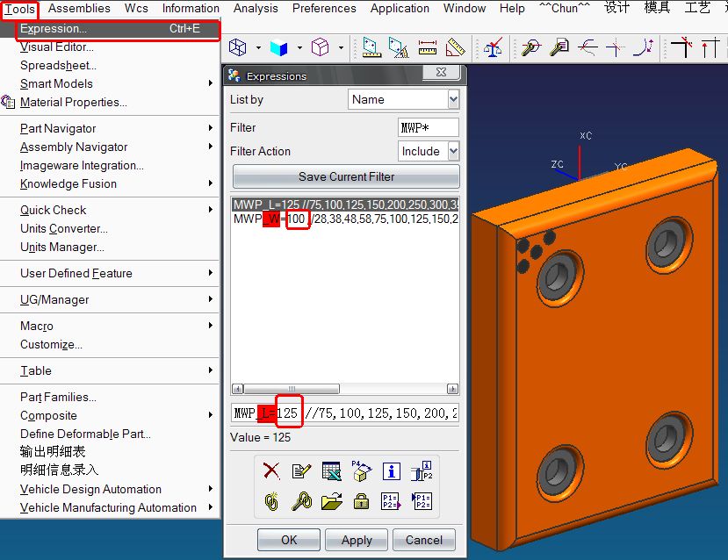The width and height of the screenshot is (728, 560).
Task: Click OK in Expressions dialog
Action: tap(289, 540)
